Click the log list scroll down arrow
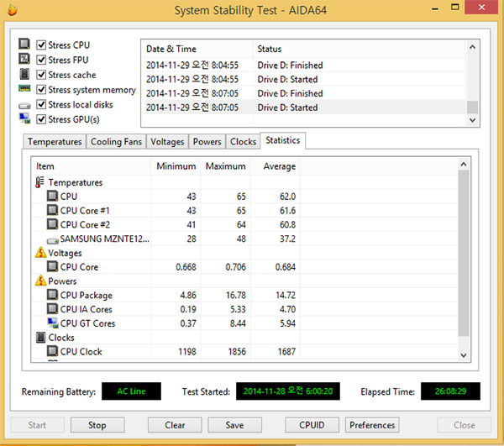Screen dimensions: 504x446 tap(472, 120)
